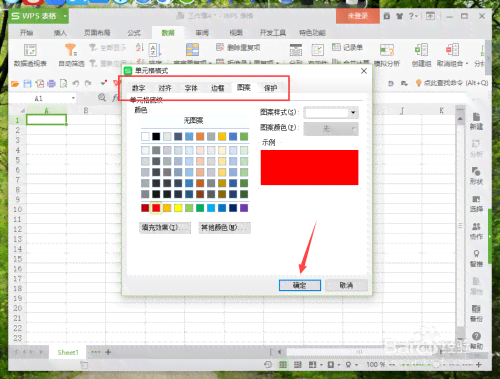Click the ungroup icon in ribbon
Viewport: 500px width, 379px height.
tap(452, 50)
